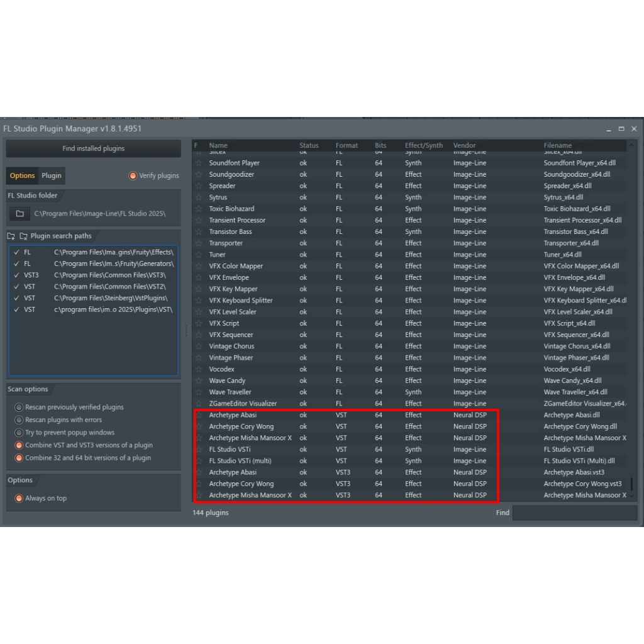Select the FL Studio VSTi (multi) row
Viewport: 644px width, 644px height.
(409, 461)
